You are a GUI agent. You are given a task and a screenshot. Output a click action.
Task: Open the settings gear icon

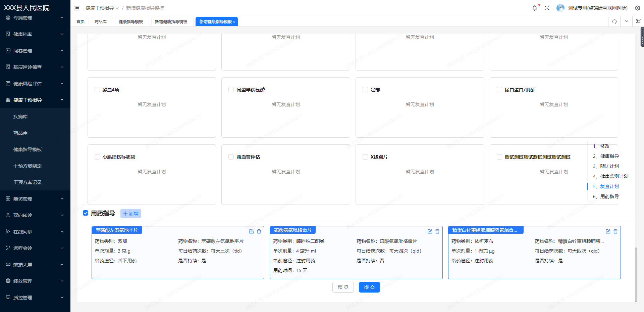(637, 8)
